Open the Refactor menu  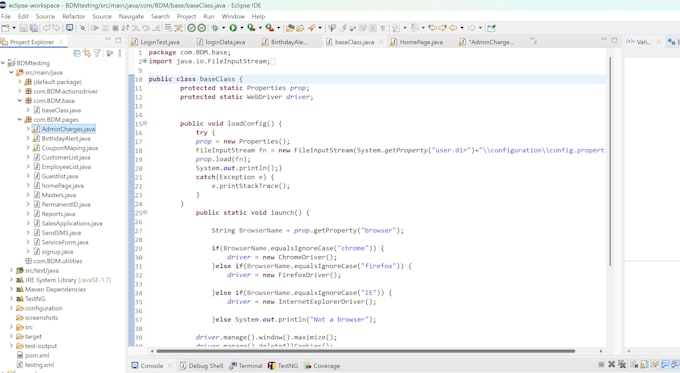(73, 16)
